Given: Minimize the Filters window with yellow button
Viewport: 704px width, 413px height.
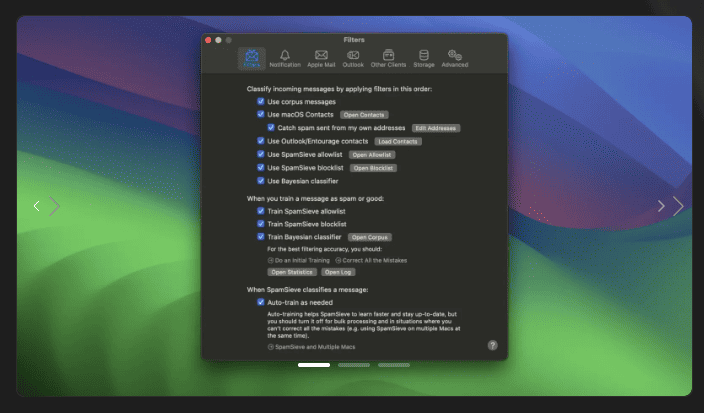Looking at the screenshot, I should pos(218,40).
